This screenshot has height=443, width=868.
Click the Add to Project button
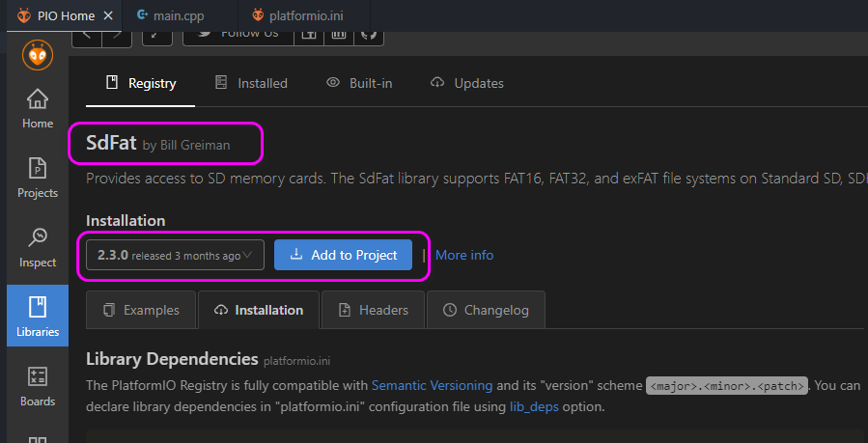coord(343,255)
